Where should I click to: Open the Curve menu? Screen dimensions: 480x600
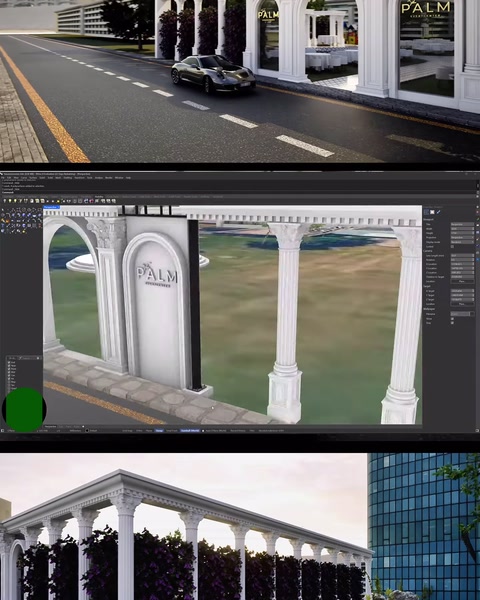(x=24, y=178)
